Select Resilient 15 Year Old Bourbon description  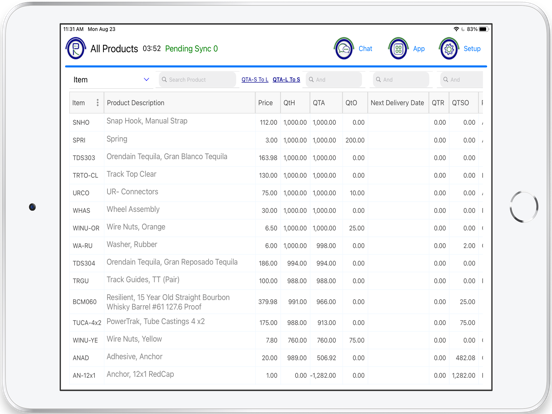point(168,302)
